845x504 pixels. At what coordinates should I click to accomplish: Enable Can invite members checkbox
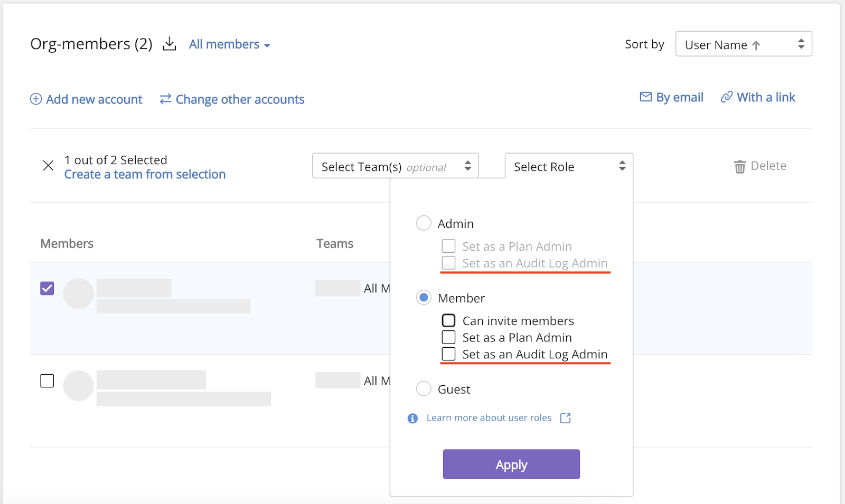(x=449, y=320)
